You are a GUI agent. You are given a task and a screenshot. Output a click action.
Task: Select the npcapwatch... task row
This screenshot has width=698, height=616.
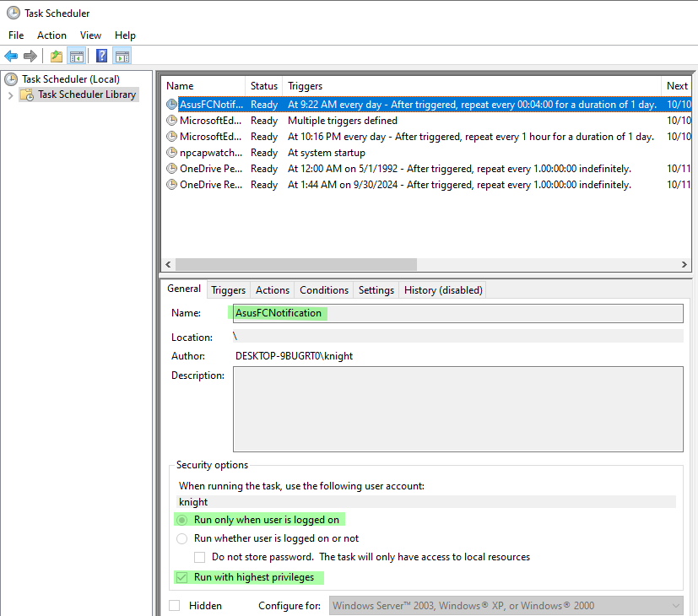(427, 153)
